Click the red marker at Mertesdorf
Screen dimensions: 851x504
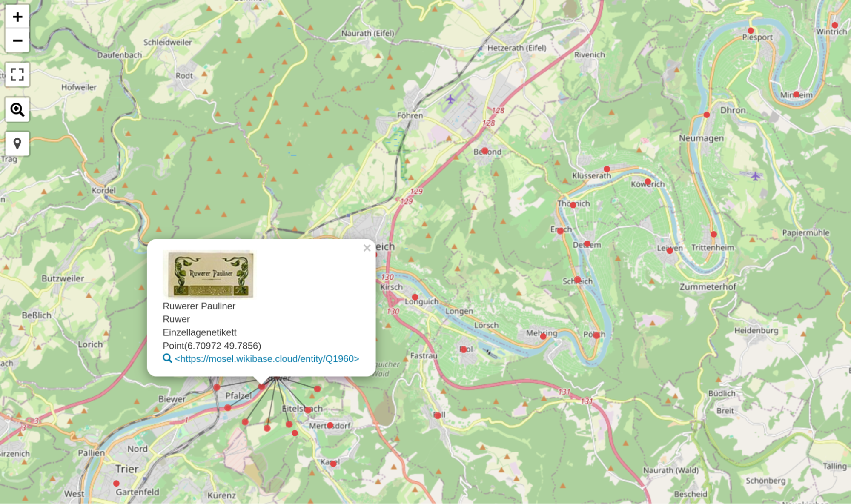tap(330, 425)
